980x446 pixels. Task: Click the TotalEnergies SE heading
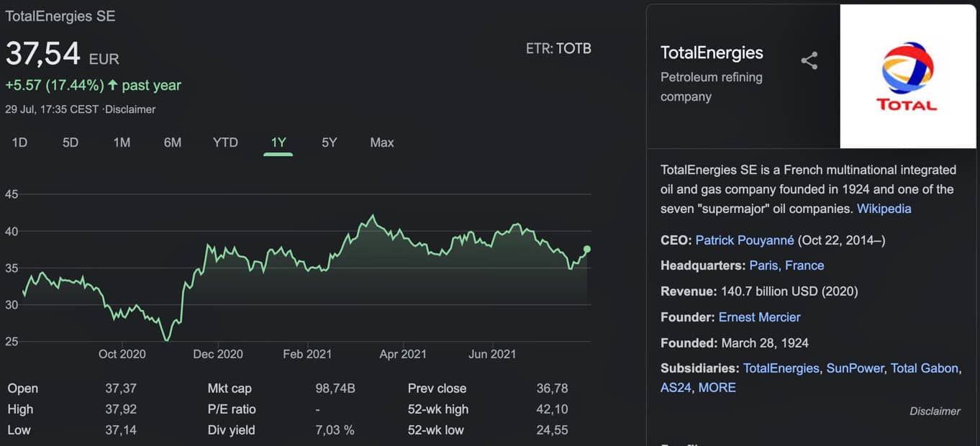[x=60, y=16]
